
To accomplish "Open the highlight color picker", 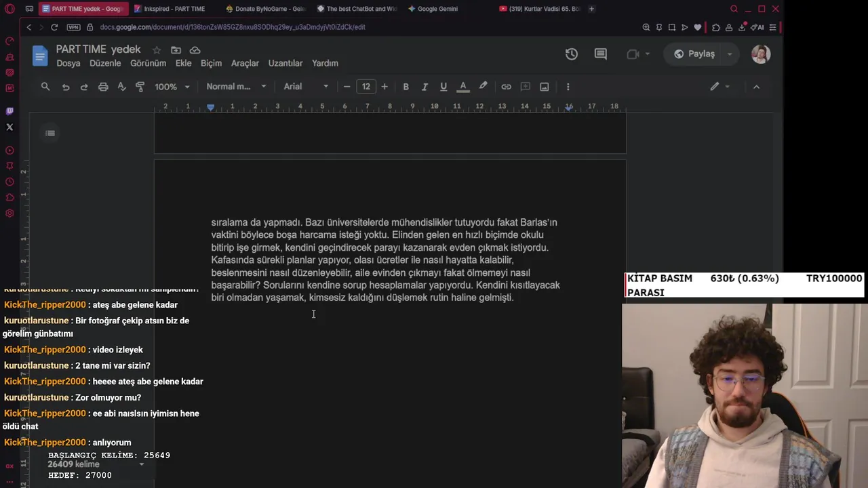I will point(483,87).
